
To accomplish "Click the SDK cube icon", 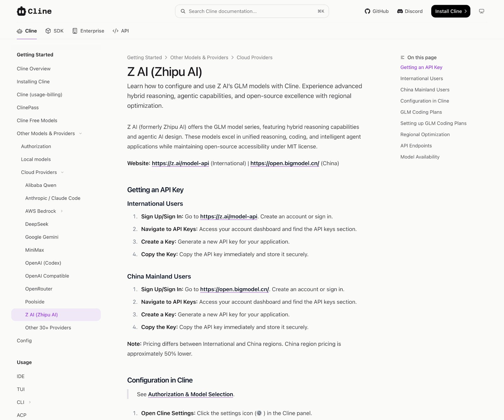I will [x=48, y=31].
